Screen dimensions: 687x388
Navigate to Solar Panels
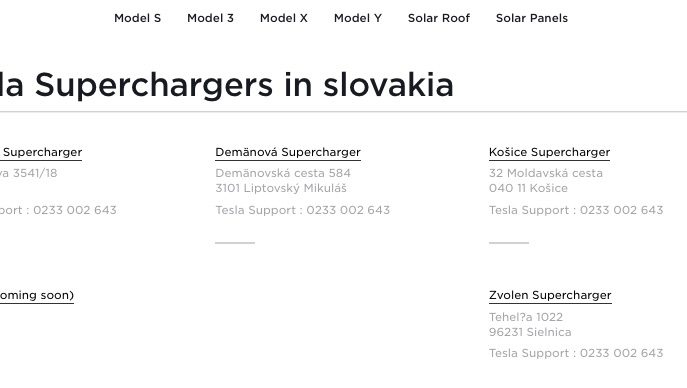click(532, 18)
